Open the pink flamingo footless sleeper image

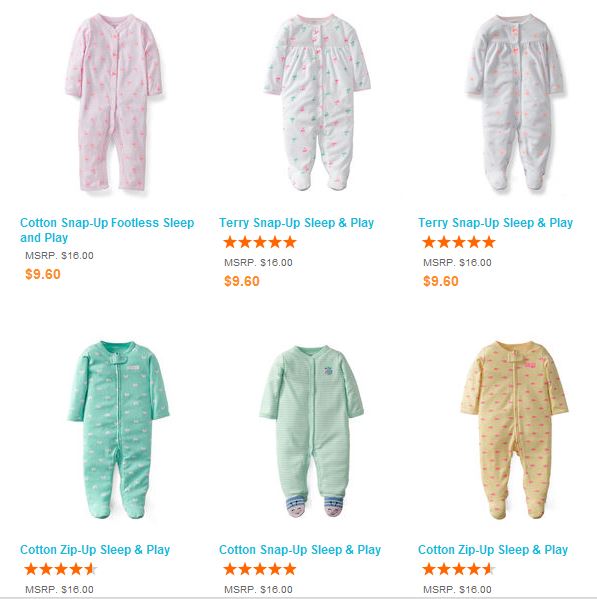tap(114, 102)
